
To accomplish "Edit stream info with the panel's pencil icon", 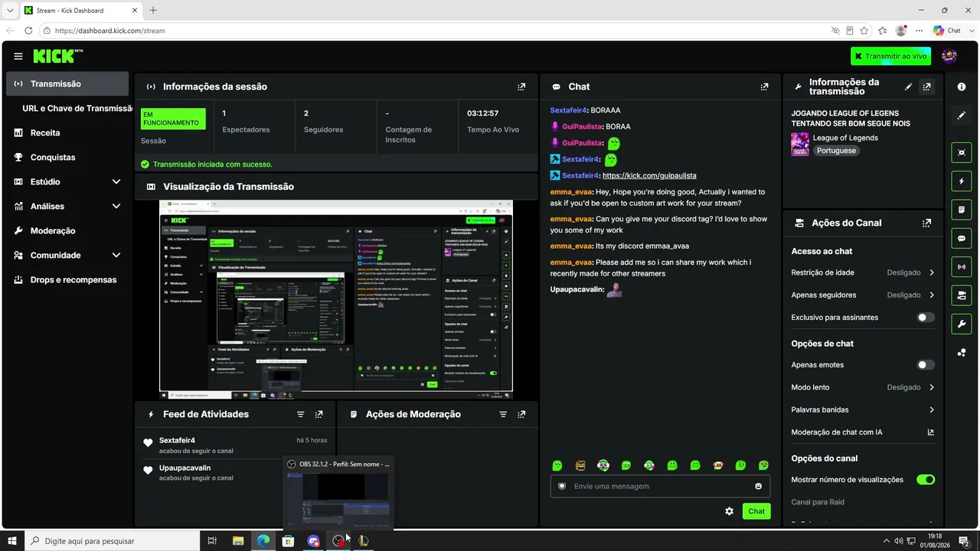I will 909,86.
